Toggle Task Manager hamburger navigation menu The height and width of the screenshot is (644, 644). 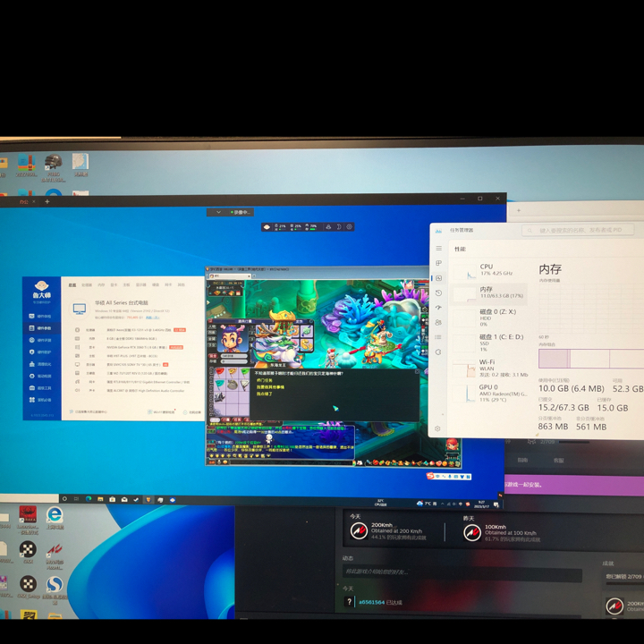(438, 248)
